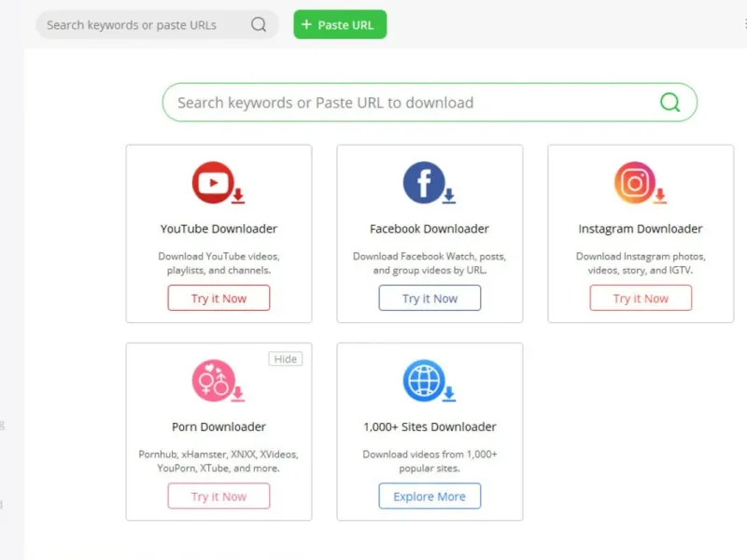This screenshot has width=747, height=560.
Task: Click the 'Download videos from 1,000+ popular sites' text
Action: tap(430, 461)
